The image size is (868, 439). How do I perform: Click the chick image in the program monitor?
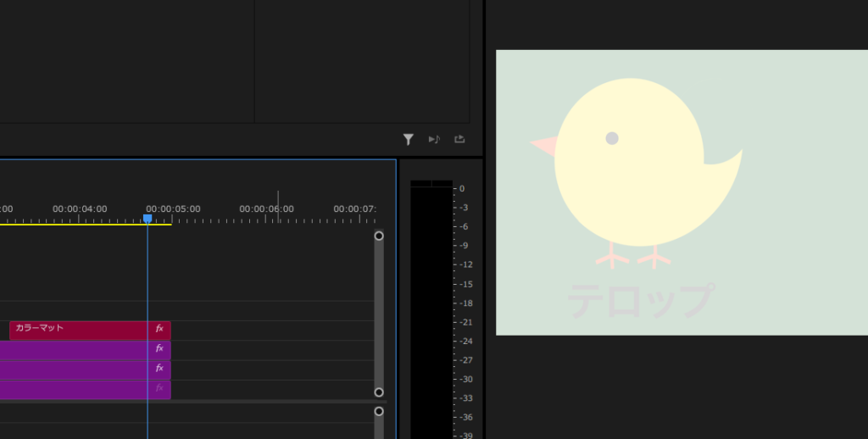click(636, 171)
